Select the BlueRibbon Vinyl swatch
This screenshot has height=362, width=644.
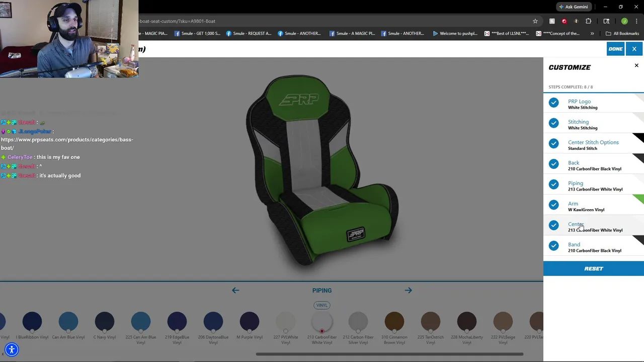[32, 322]
